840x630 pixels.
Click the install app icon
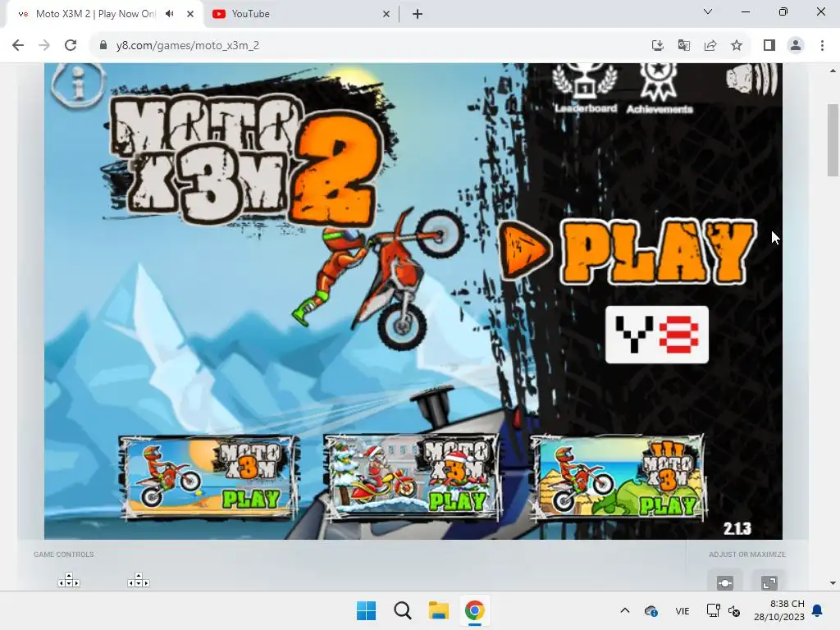click(x=658, y=46)
